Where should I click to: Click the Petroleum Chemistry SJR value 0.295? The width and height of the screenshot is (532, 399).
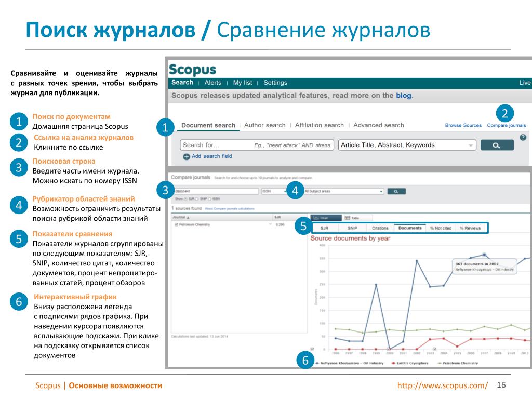pyautogui.click(x=280, y=224)
